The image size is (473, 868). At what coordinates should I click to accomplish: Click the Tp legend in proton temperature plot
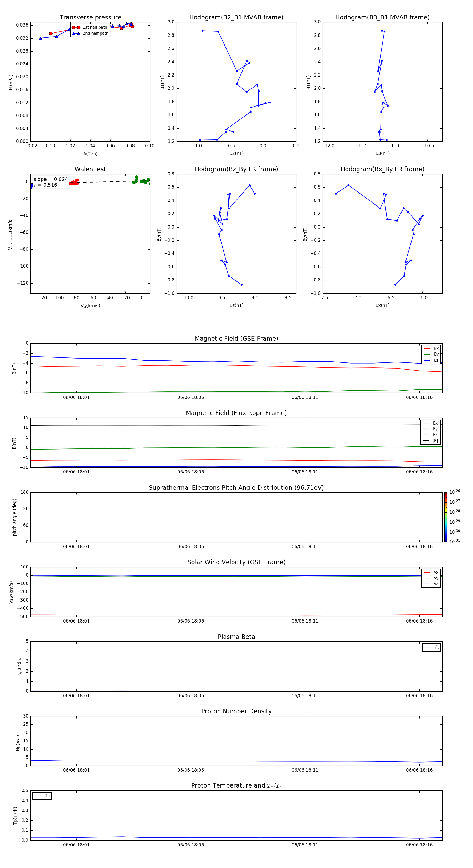coord(42,796)
